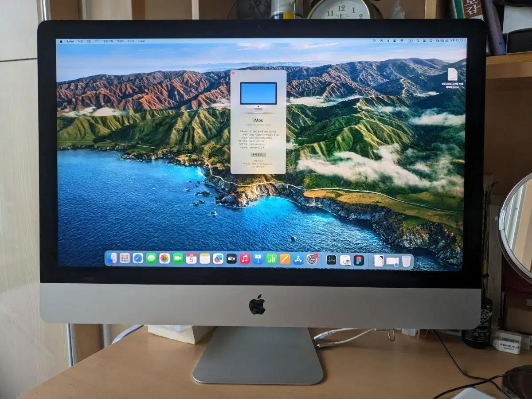Image resolution: width=532 pixels, height=399 pixels.
Task: Open Calendar showing date 5
Action: click(191, 258)
